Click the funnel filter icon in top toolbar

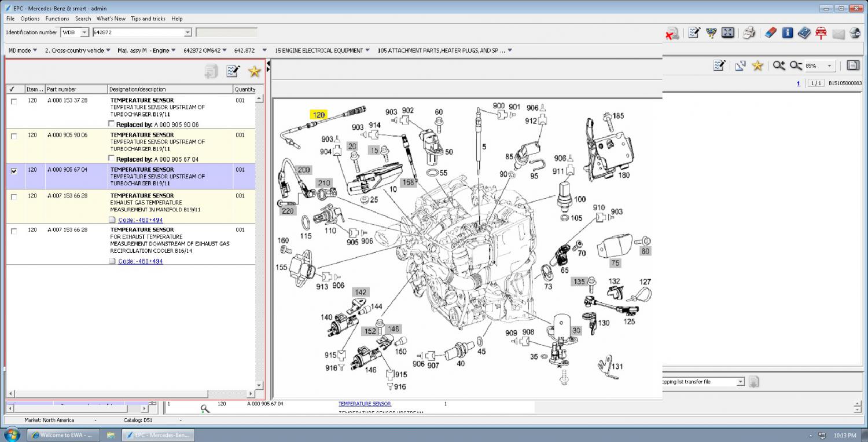(712, 33)
